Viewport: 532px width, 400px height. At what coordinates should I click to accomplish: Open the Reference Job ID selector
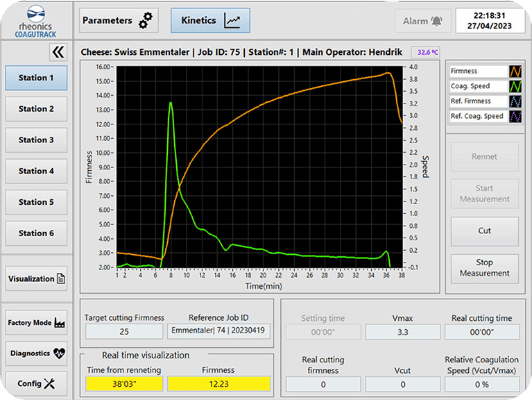[220, 332]
